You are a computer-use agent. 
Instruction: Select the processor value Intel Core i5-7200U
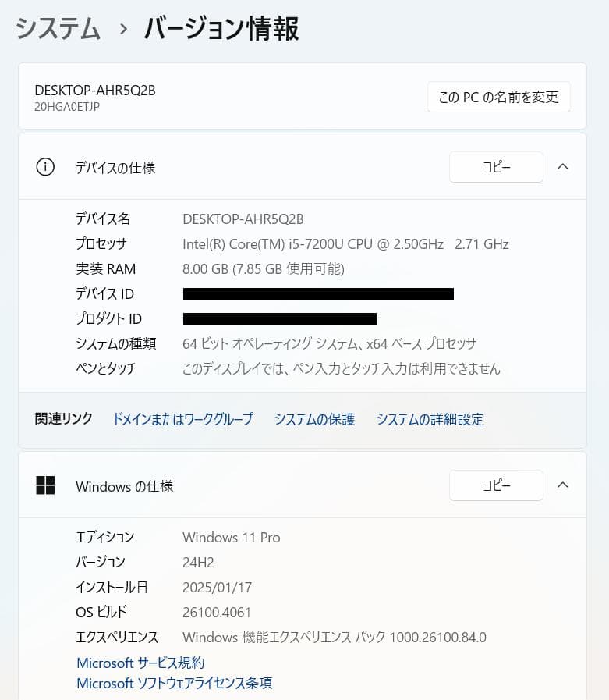(x=345, y=244)
